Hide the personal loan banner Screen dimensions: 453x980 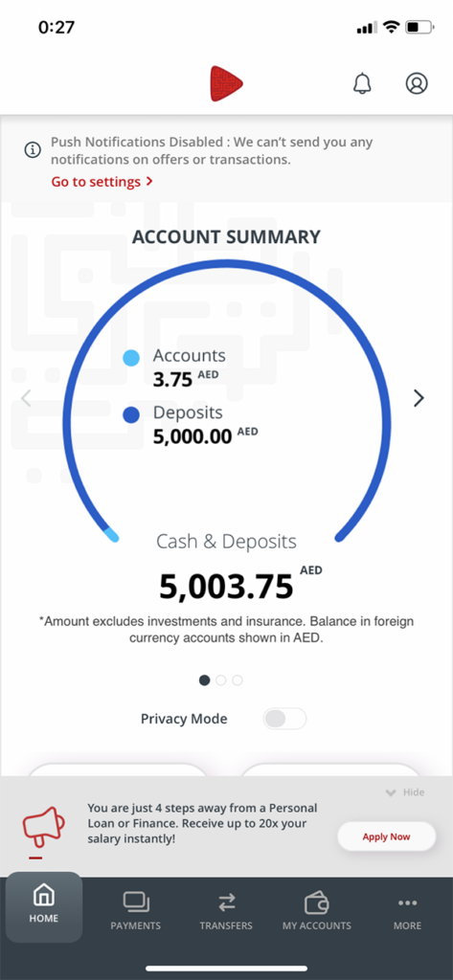[405, 792]
